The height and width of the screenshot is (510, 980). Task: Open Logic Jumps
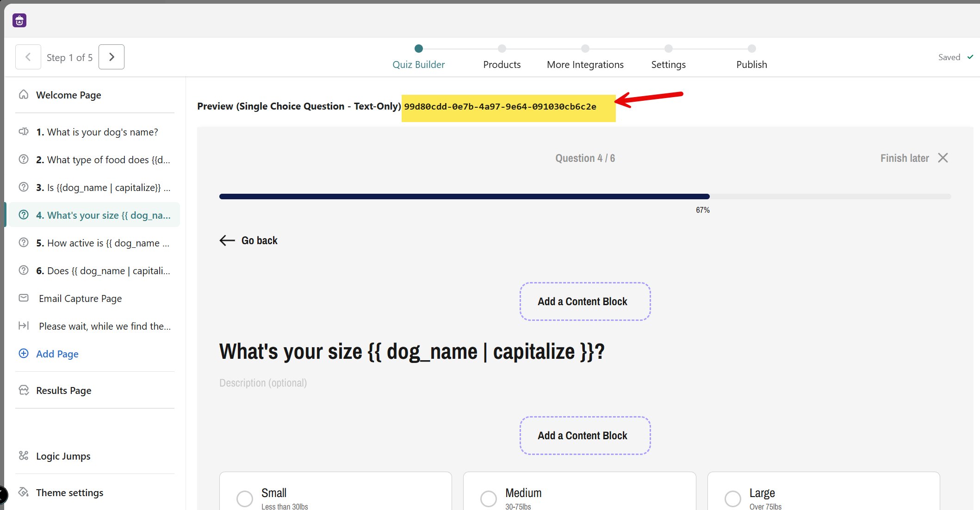[63, 456]
